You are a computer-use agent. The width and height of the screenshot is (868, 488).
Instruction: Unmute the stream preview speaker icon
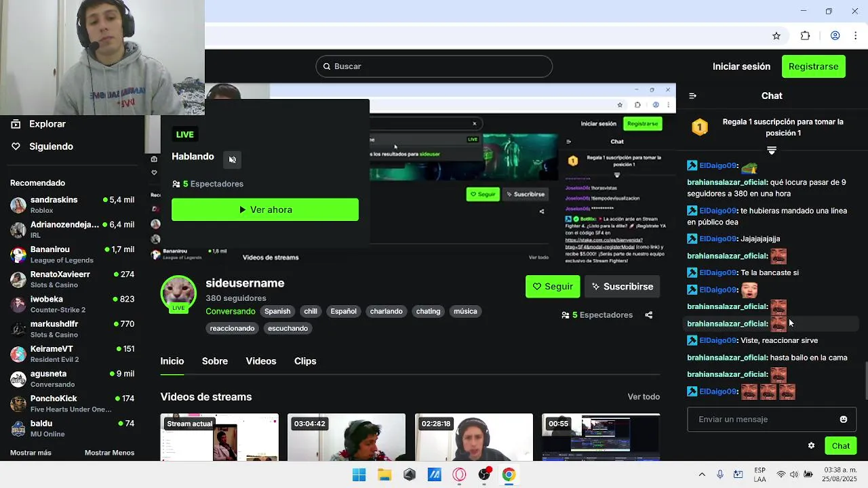pos(233,159)
